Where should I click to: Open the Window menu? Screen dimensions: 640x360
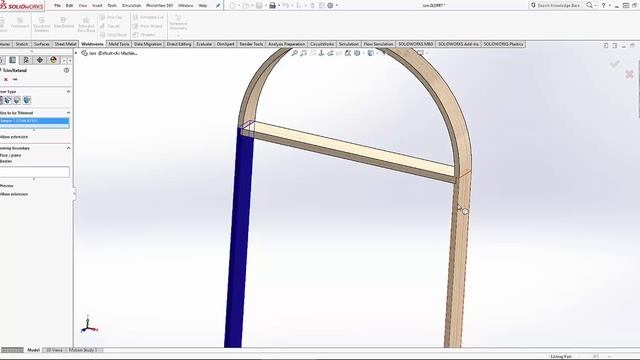[x=186, y=6]
